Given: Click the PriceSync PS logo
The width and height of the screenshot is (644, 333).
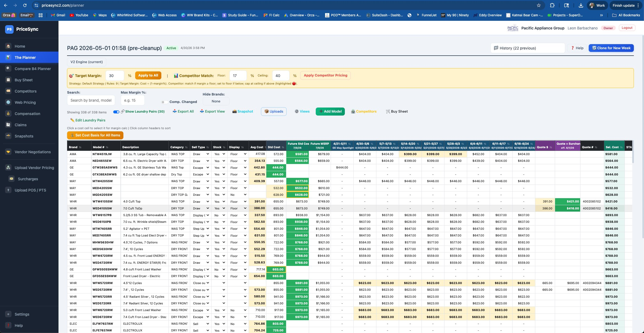Looking at the screenshot, I should [9, 29].
